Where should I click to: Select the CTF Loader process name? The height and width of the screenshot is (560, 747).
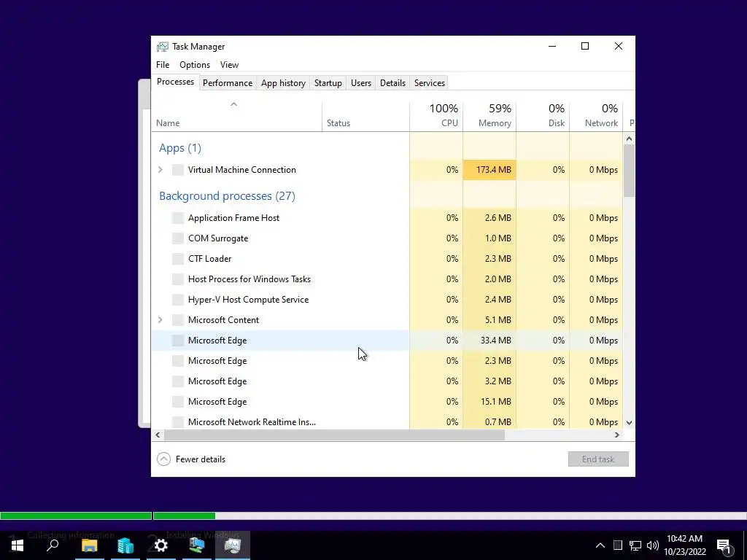click(x=209, y=259)
